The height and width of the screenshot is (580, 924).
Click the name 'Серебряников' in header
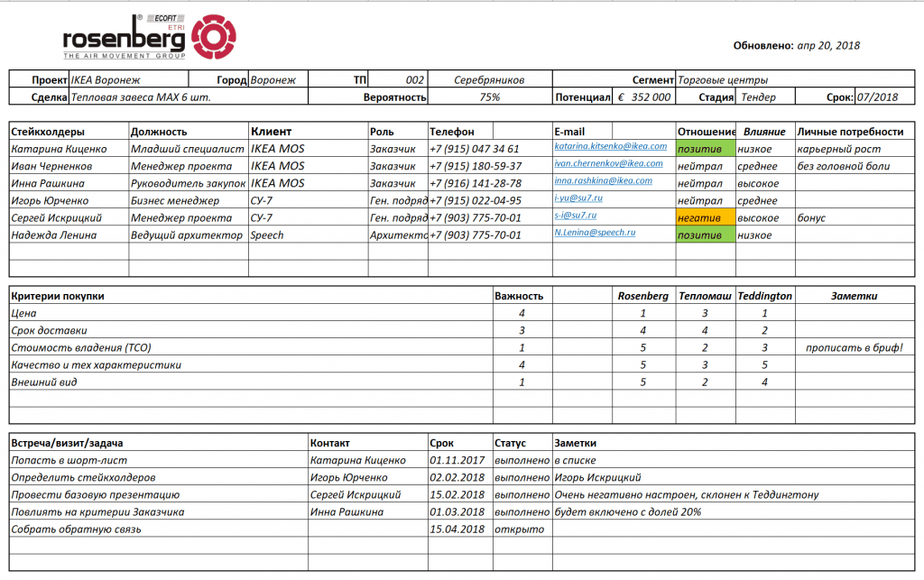tap(489, 79)
